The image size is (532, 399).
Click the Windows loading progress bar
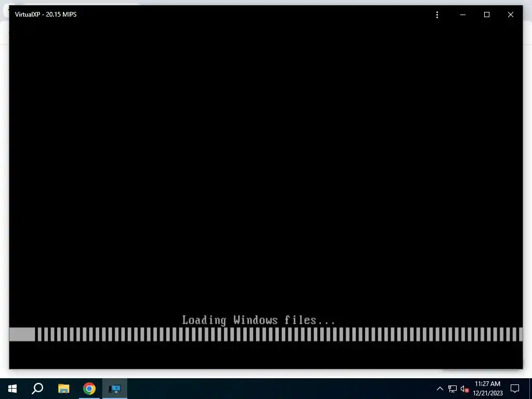266,334
